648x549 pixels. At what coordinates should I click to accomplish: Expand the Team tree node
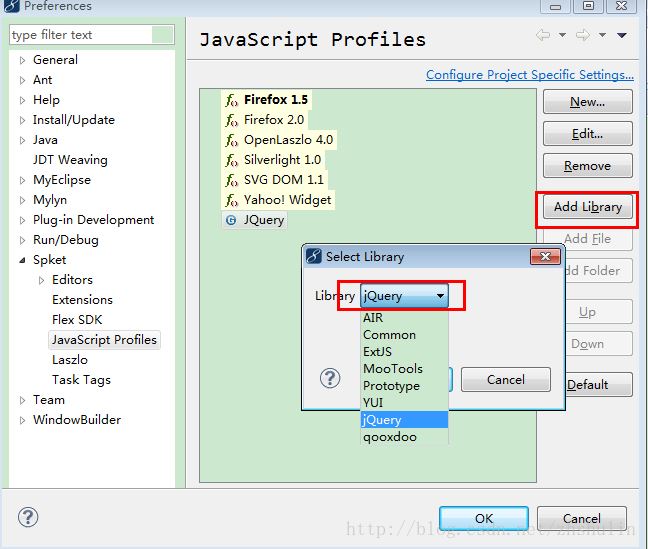click(22, 400)
